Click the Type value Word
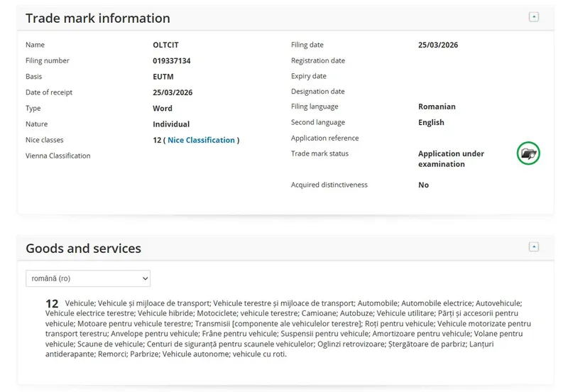Viewport: 568px width, 392px height. tap(163, 109)
